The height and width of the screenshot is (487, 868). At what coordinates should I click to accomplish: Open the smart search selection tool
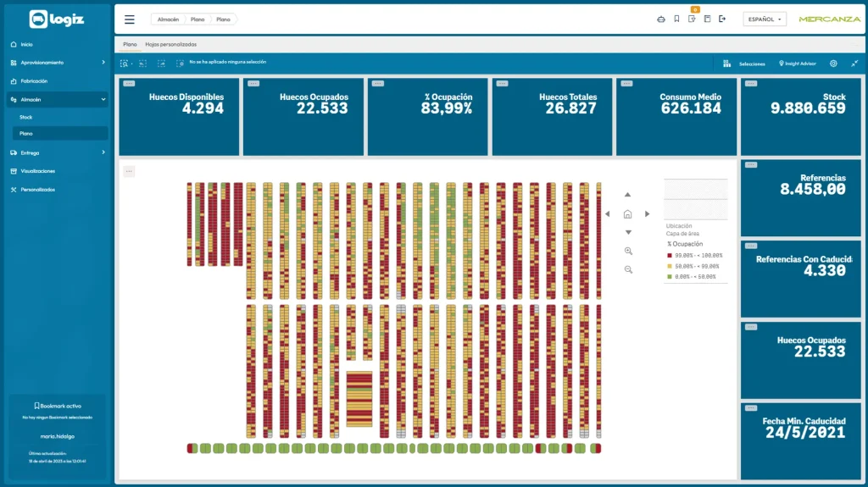[x=124, y=64]
